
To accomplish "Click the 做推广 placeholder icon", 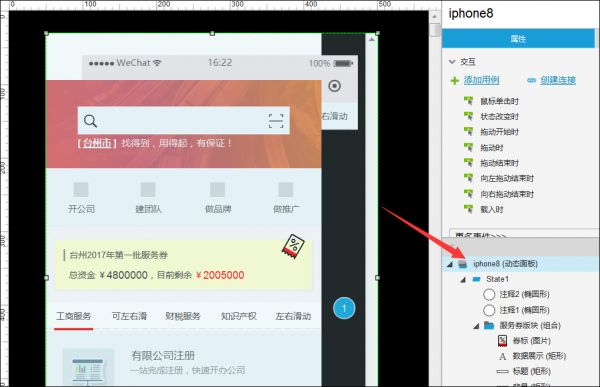I will pyautogui.click(x=285, y=189).
